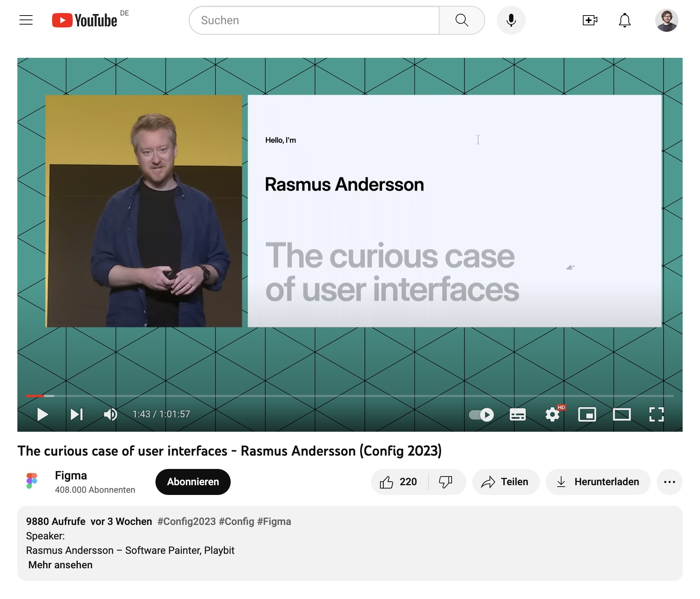
Task: Expand description with Mehr ansehen
Action: (x=60, y=565)
